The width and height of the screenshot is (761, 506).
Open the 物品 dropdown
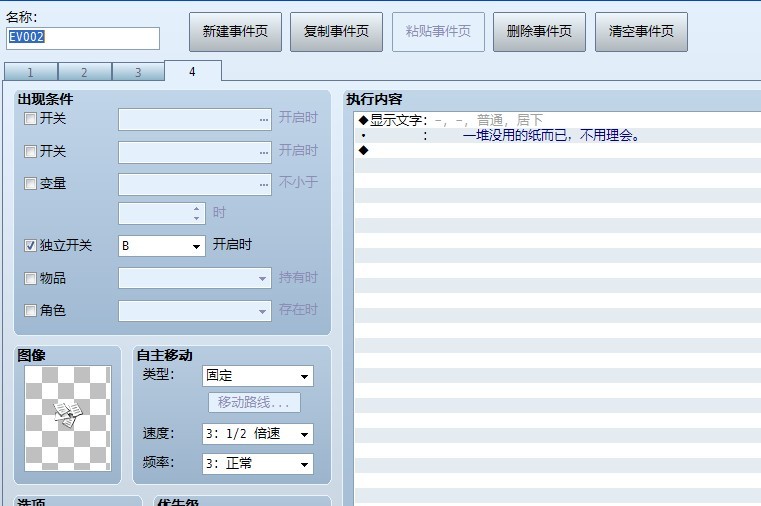(x=195, y=278)
